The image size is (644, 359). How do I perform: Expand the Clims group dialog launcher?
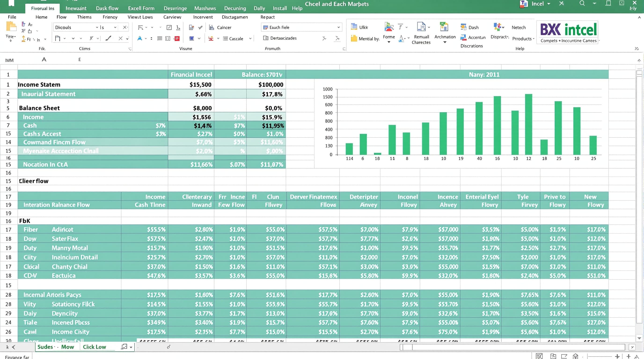coord(130,49)
